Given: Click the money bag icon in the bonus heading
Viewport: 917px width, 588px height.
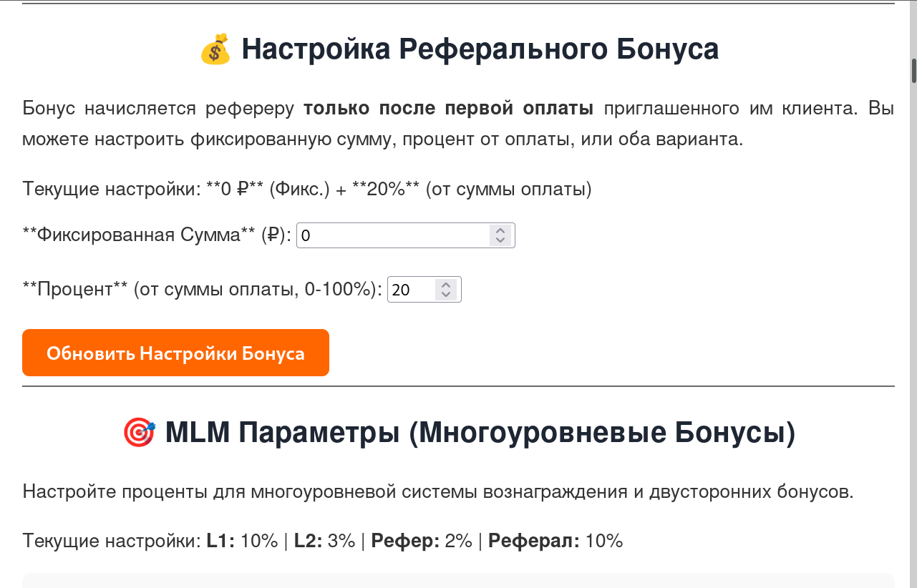Looking at the screenshot, I should click(215, 48).
